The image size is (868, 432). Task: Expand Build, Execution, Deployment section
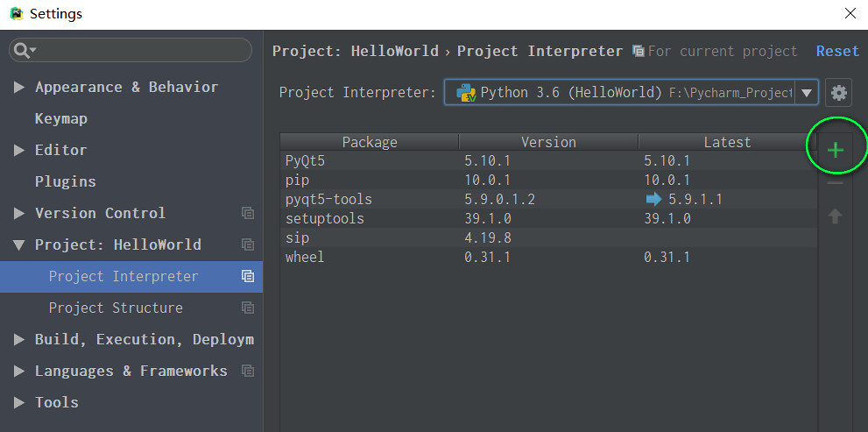(x=18, y=339)
